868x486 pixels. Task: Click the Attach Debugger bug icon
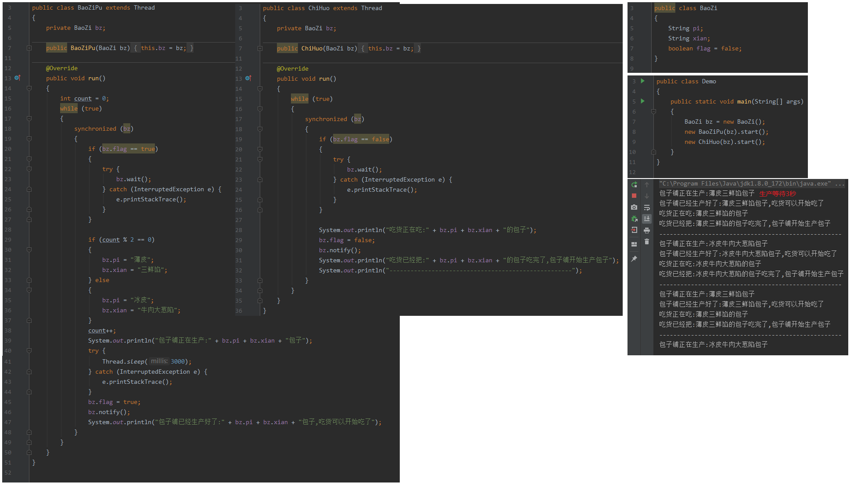(634, 218)
